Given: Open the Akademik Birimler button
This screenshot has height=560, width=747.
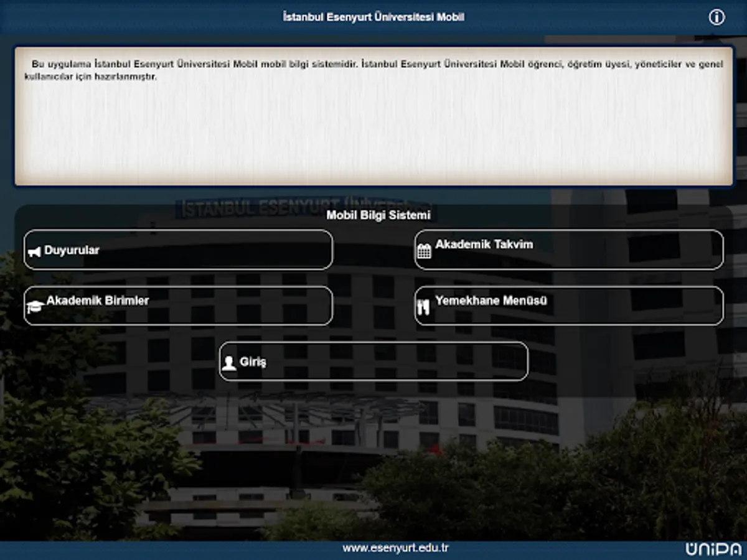Looking at the screenshot, I should [178, 306].
